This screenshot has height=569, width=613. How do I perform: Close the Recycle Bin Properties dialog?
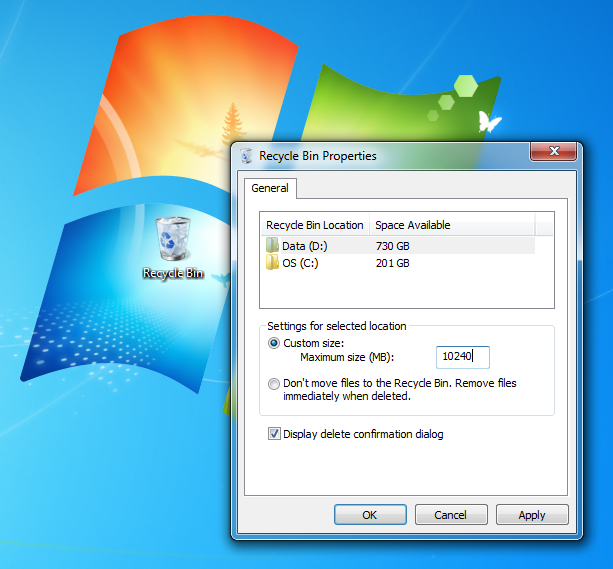553,151
